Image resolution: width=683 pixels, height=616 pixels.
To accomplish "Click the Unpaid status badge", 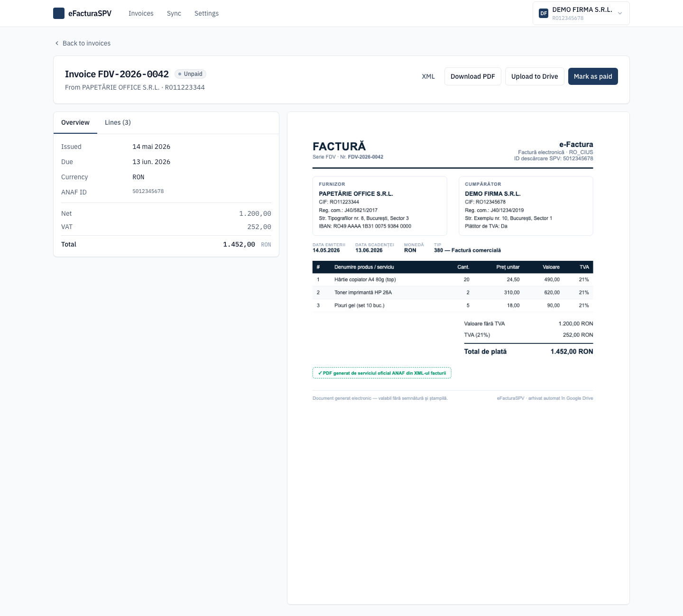I will click(190, 74).
